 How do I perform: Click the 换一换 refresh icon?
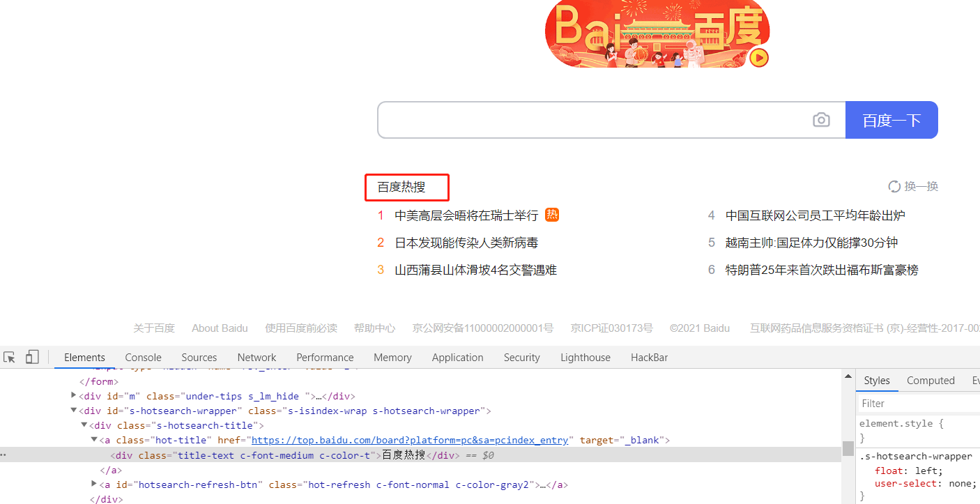894,186
